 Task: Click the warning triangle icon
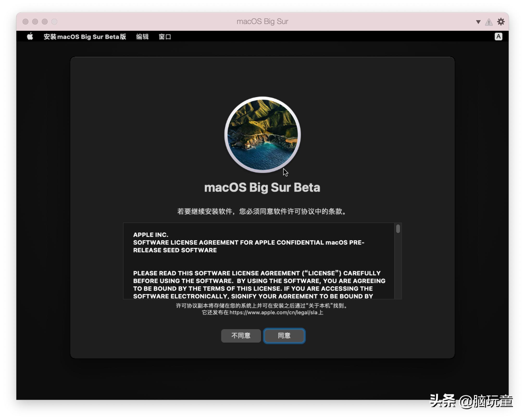click(x=489, y=22)
